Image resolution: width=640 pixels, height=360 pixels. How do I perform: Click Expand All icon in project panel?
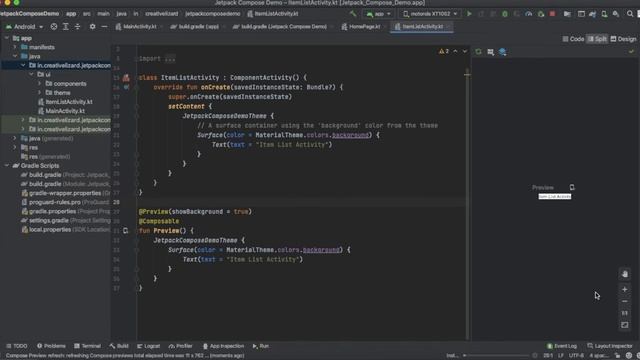point(66,27)
